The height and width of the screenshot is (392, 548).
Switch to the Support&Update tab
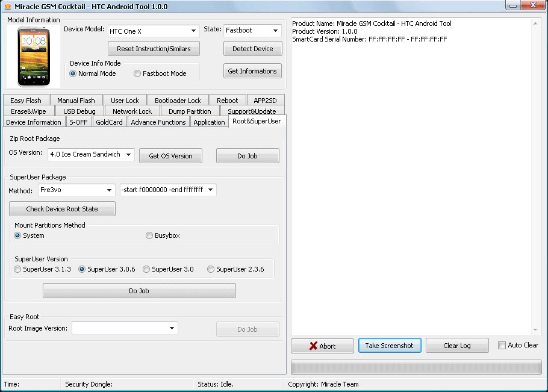252,111
